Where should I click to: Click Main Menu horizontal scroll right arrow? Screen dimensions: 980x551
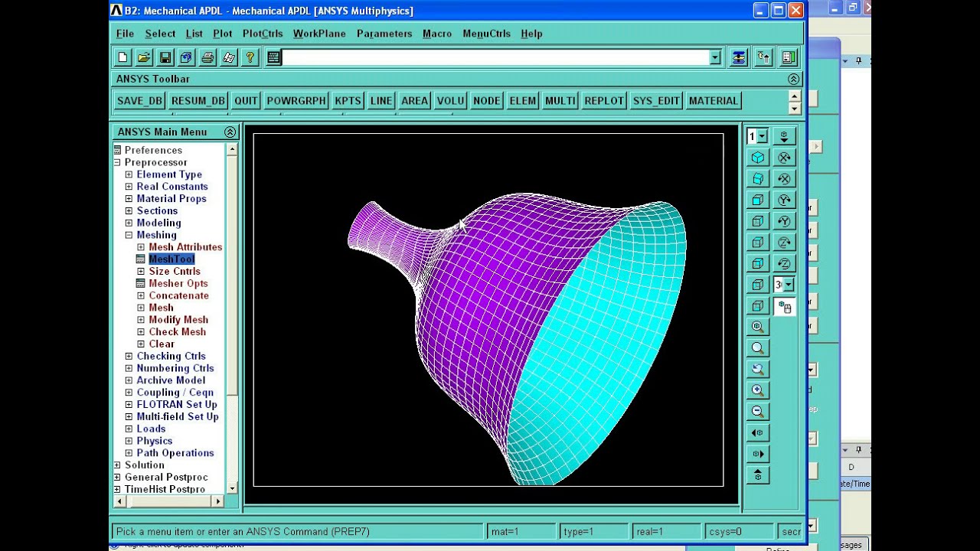tap(217, 501)
